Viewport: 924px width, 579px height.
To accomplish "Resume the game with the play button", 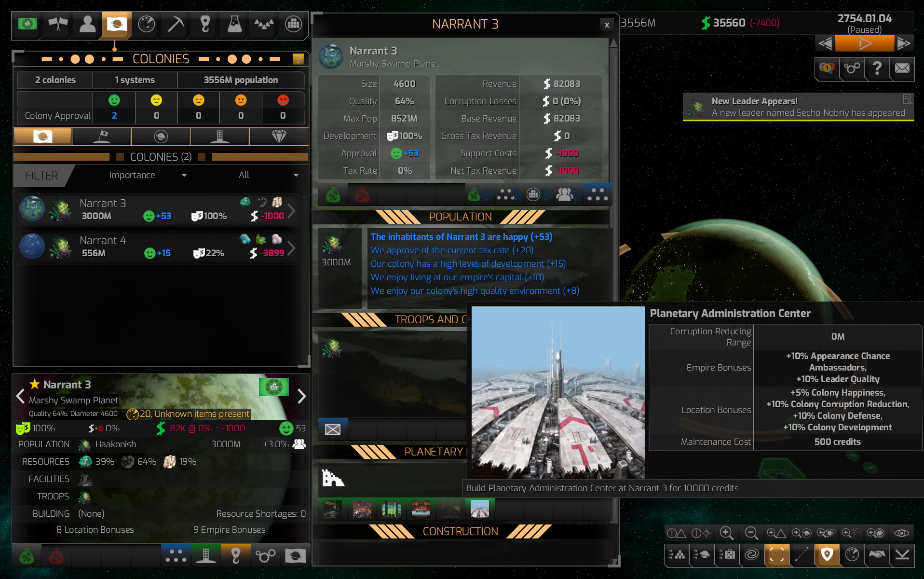I will pyautogui.click(x=865, y=44).
